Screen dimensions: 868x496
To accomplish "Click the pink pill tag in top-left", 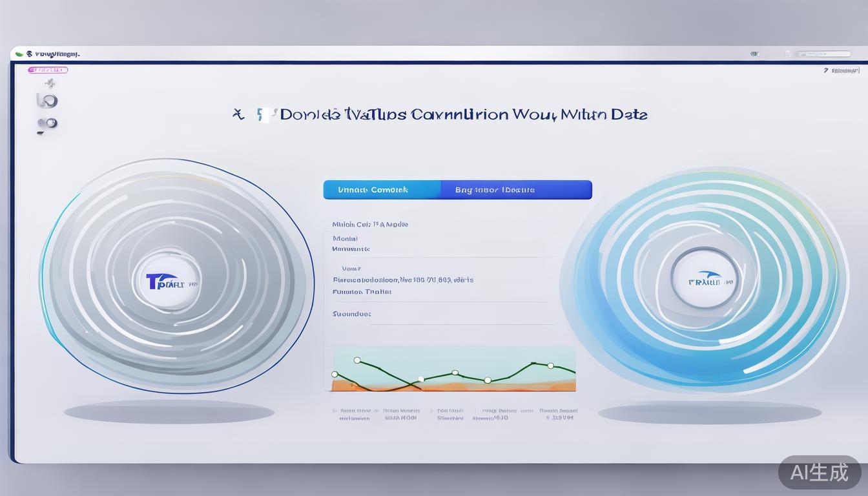I will tap(48, 70).
